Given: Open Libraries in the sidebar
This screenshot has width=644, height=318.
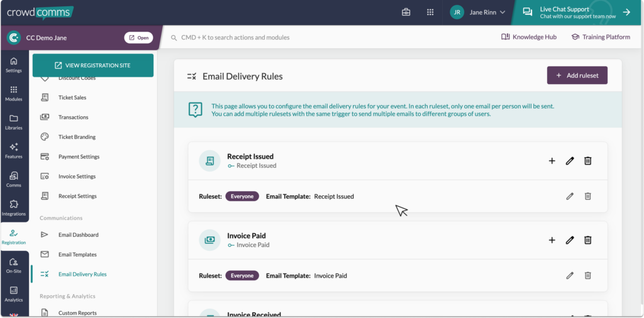Looking at the screenshot, I should [14, 123].
